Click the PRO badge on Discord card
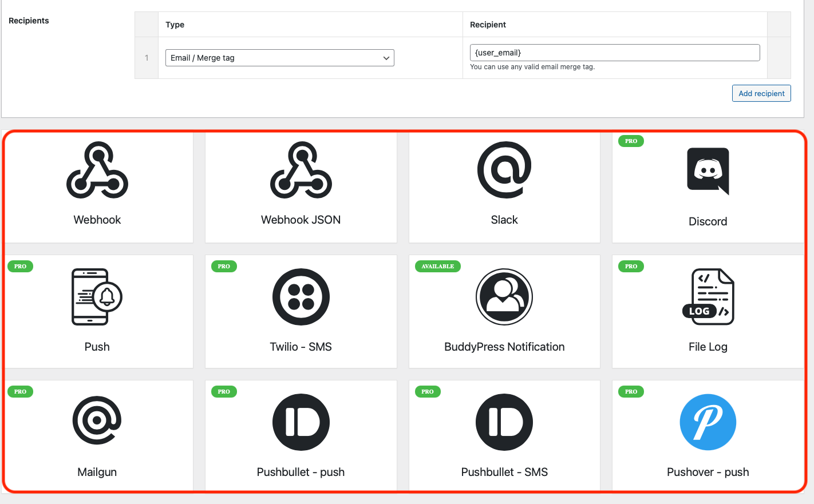The height and width of the screenshot is (504, 814). click(x=630, y=141)
